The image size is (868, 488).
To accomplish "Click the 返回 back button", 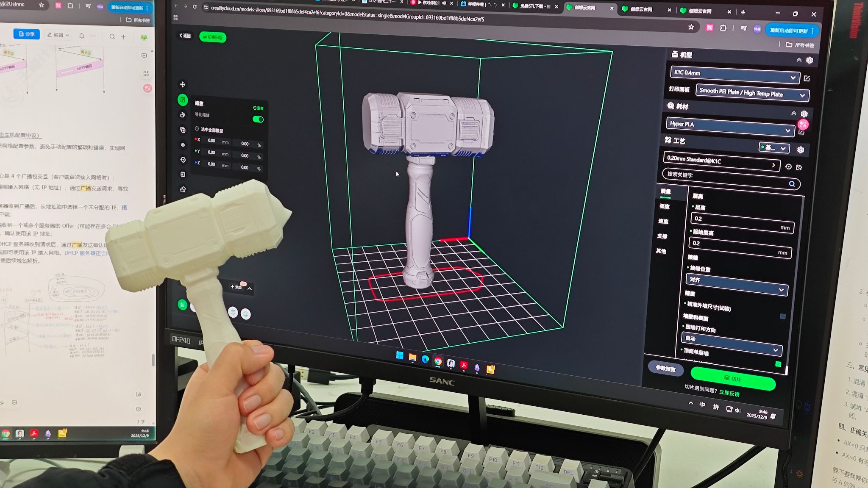I will pyautogui.click(x=185, y=36).
